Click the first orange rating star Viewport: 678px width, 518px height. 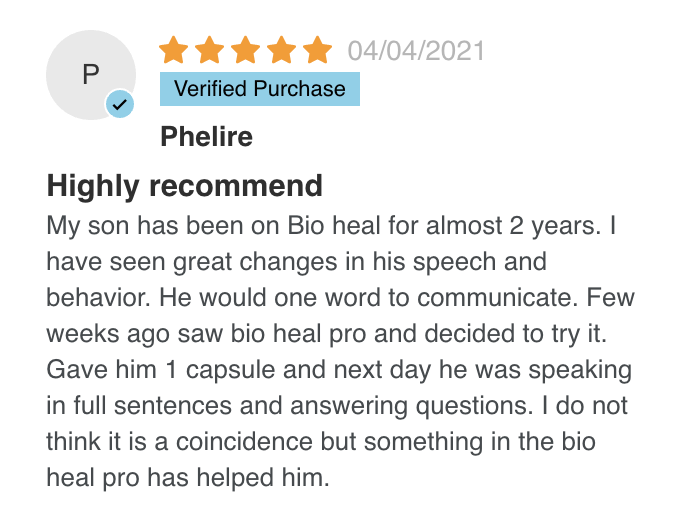pos(173,50)
